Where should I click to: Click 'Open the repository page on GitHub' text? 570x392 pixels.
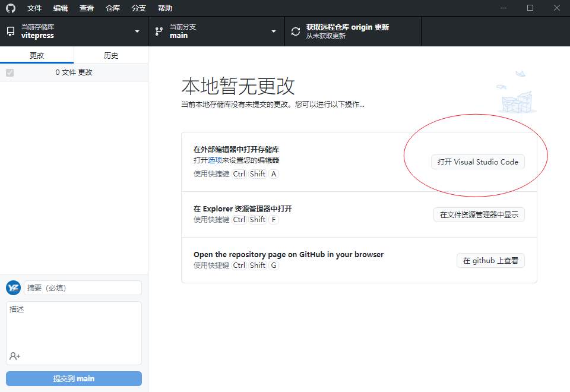[289, 255]
